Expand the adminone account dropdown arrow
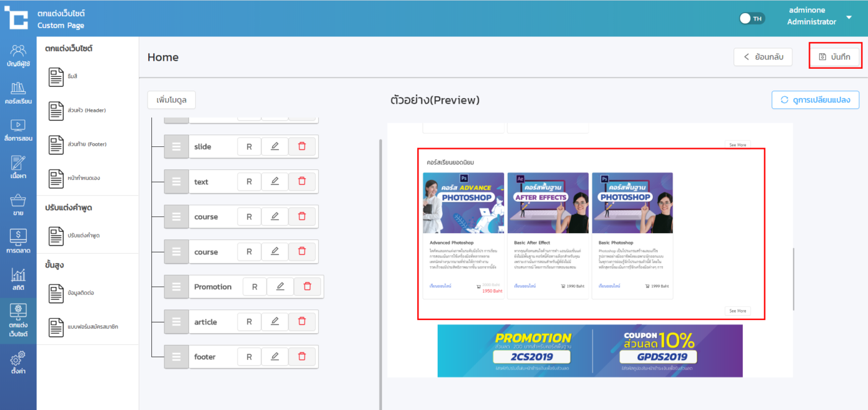This screenshot has width=868, height=410. 849,18
